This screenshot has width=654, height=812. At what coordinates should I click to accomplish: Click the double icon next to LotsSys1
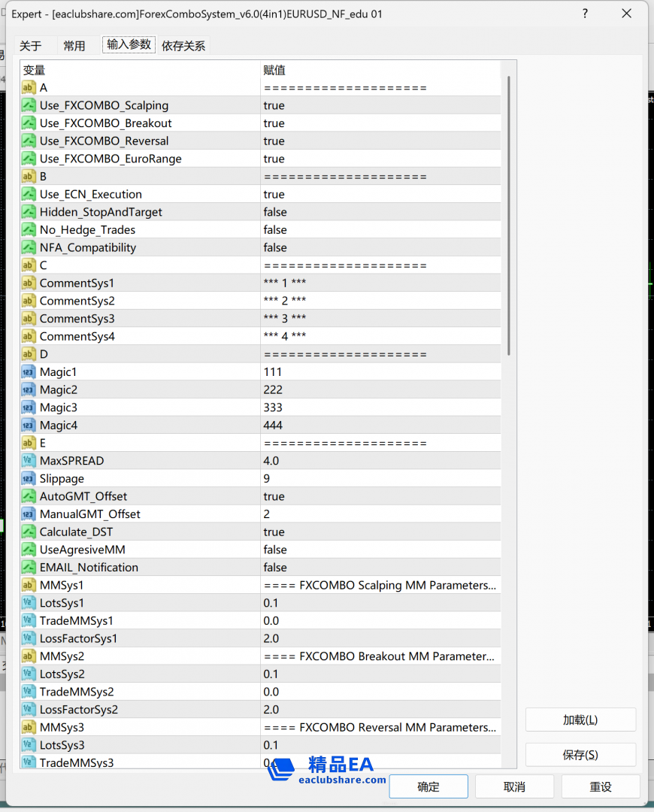pos(29,603)
